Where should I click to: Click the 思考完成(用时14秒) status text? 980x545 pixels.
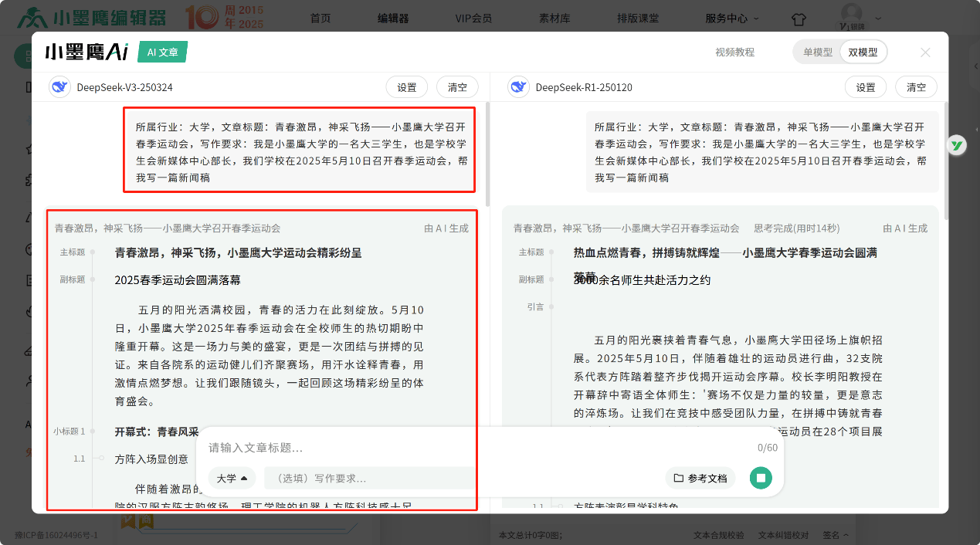coord(796,228)
